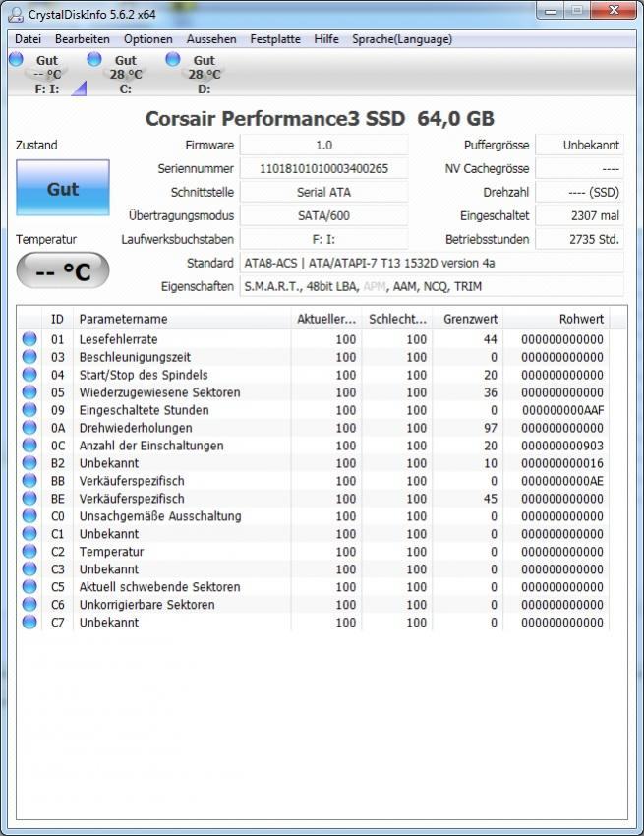Click the Grenzwert column header
644x836 pixels.
(x=468, y=319)
